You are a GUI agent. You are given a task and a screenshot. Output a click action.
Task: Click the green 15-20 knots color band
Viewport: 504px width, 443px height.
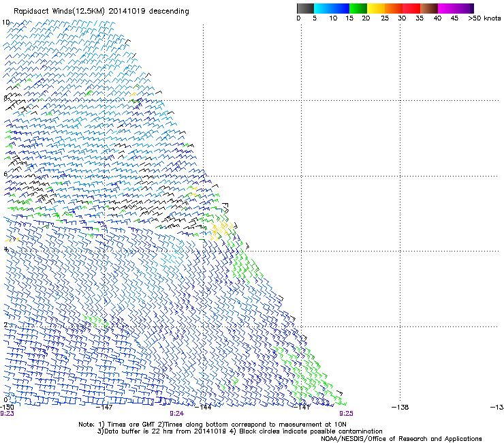coord(358,8)
